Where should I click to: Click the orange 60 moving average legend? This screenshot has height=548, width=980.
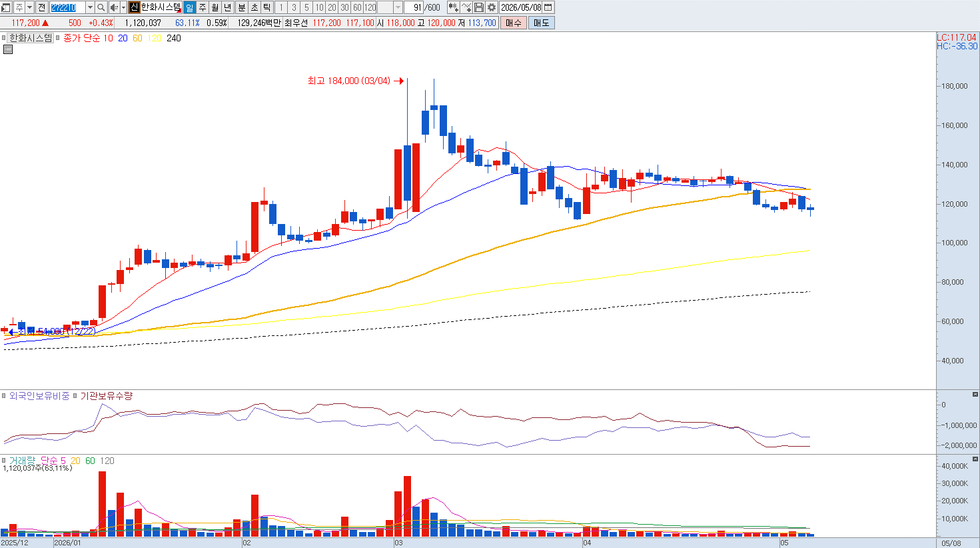137,38
